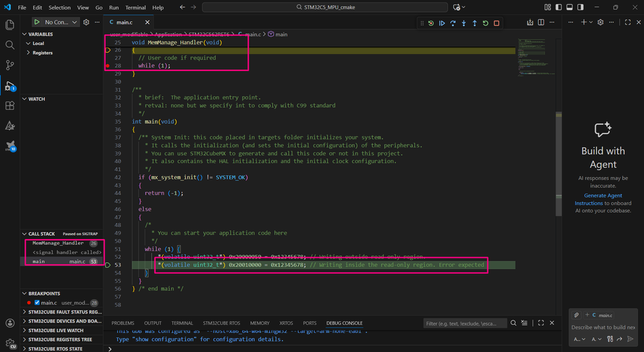Image resolution: width=644 pixels, height=352 pixels.
Task: Open Extensions view in activity bar
Action: pos(10,106)
